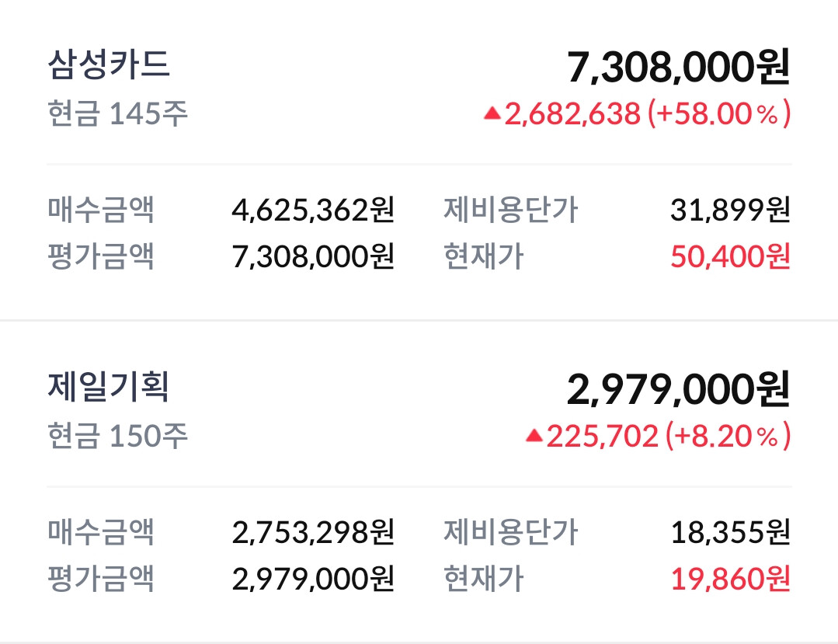Click 삼성카드 매수금액 4,625,362원
The width and height of the screenshot is (838, 644).
[x=313, y=210]
